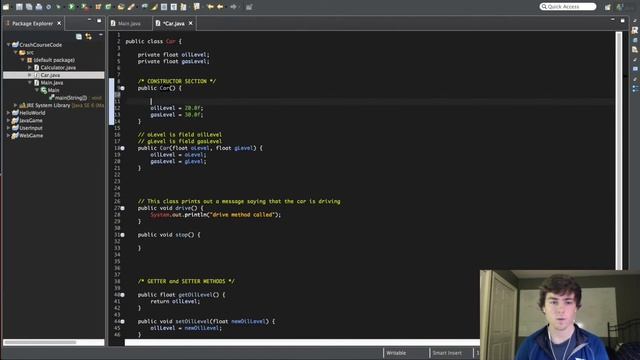Toggle Link with Editor in Package Explorer
The height and width of the screenshot is (360, 640).
pyautogui.click(x=89, y=36)
